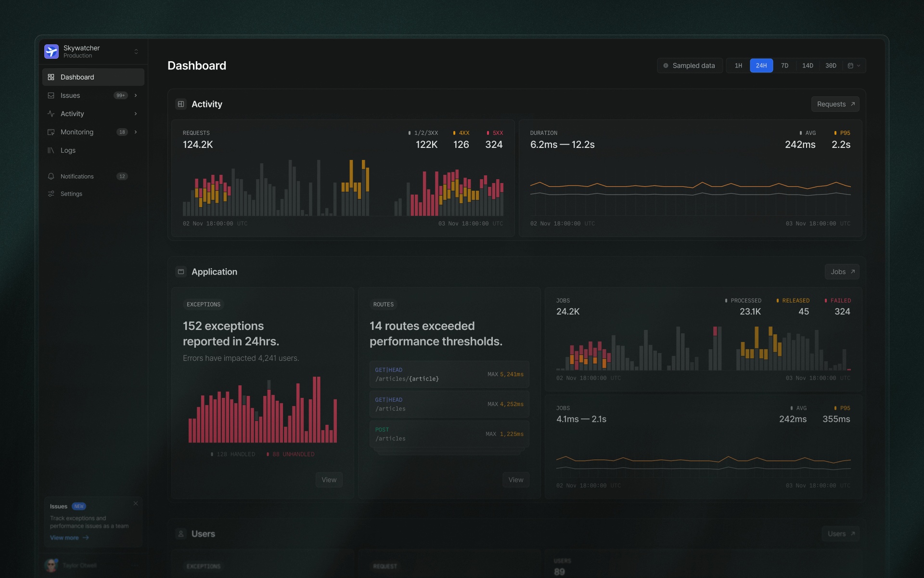
Task: Open Settings from the sidebar
Action: tap(71, 194)
